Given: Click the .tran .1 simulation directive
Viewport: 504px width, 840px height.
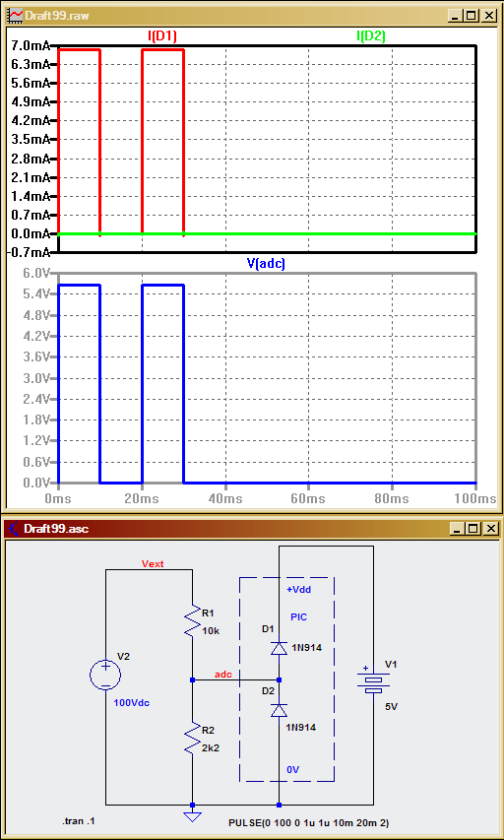Looking at the screenshot, I should (79, 821).
